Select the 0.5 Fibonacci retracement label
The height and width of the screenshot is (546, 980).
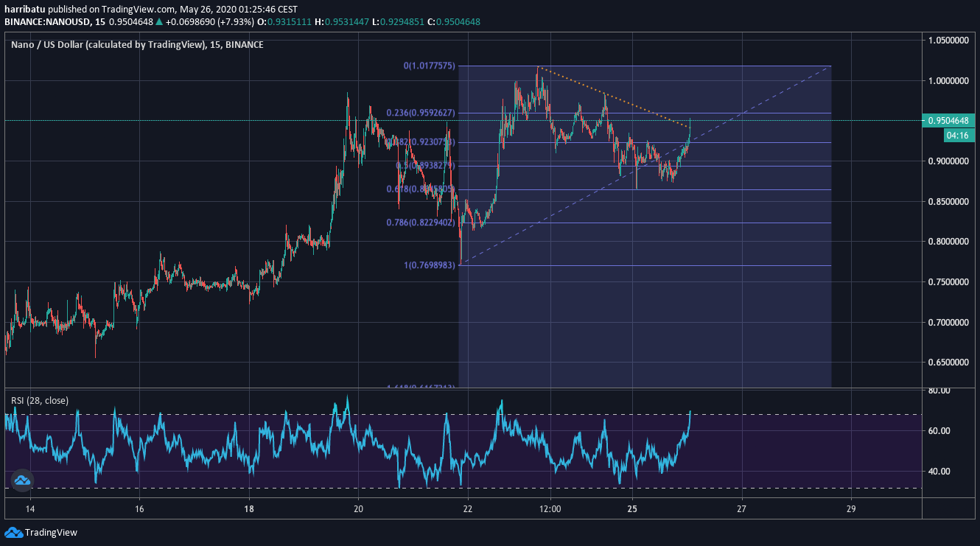(425, 166)
